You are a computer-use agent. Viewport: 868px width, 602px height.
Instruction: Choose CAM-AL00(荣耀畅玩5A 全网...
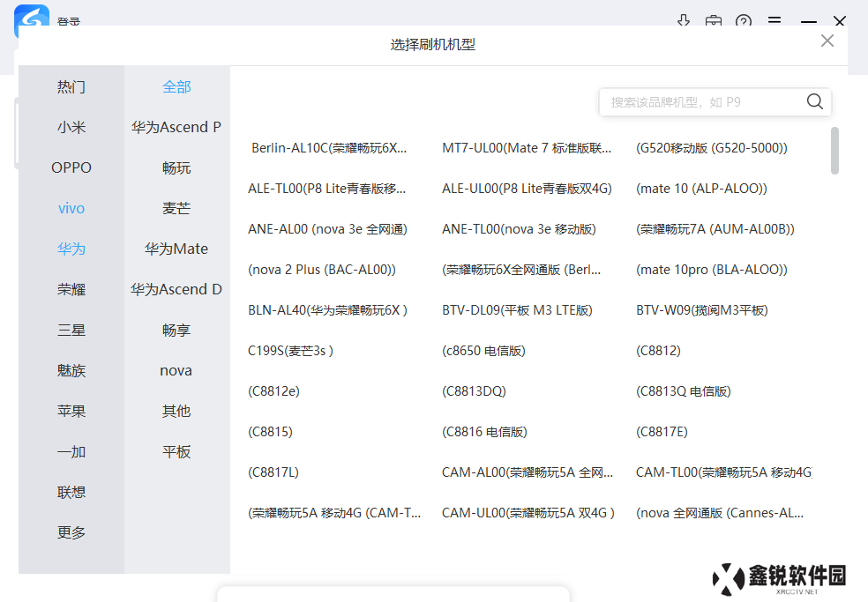(x=528, y=472)
